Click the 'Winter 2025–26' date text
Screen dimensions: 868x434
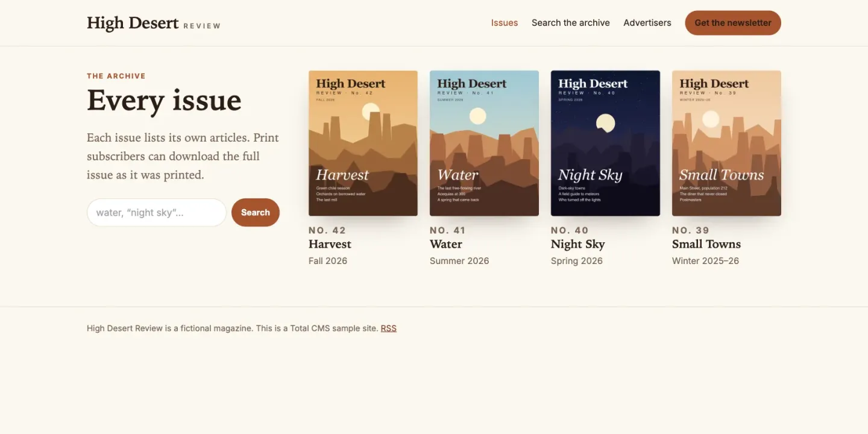tap(705, 261)
